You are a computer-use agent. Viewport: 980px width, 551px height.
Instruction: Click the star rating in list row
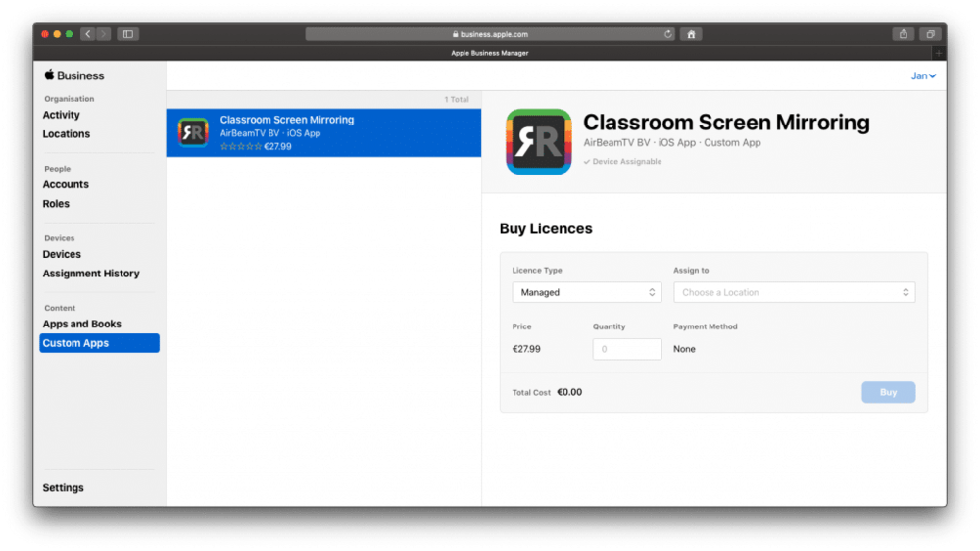pyautogui.click(x=241, y=146)
